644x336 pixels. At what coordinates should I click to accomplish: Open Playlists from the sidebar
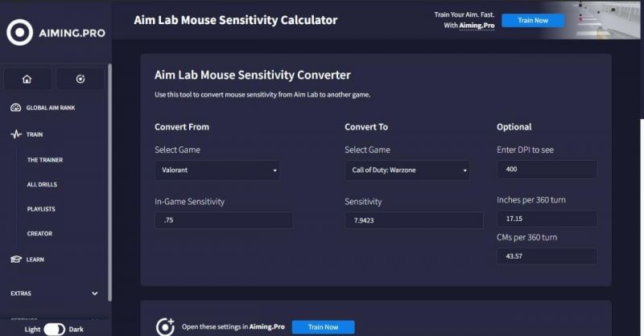pos(41,209)
